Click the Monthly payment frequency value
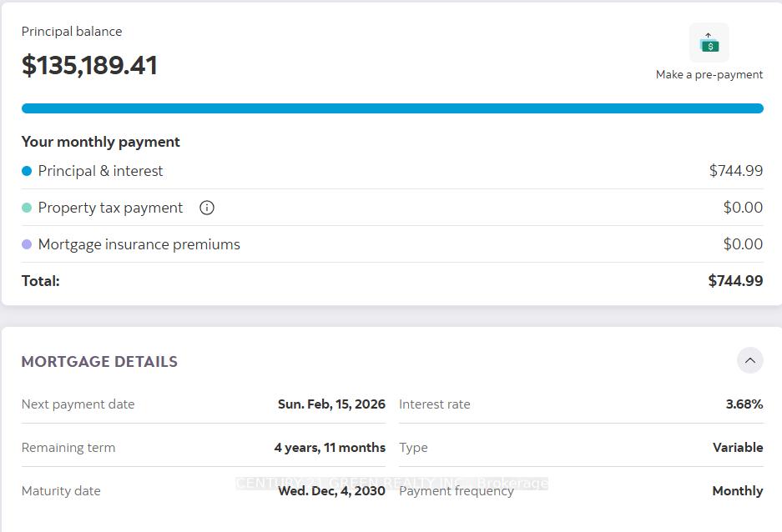Screen dimensions: 782x532 click(737, 491)
